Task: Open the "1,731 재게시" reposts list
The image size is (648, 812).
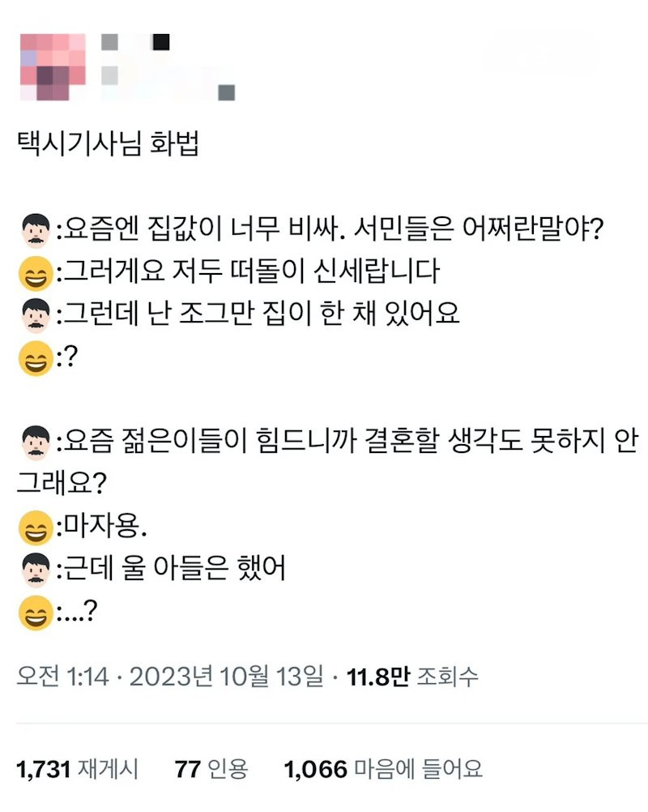Action: [77, 768]
